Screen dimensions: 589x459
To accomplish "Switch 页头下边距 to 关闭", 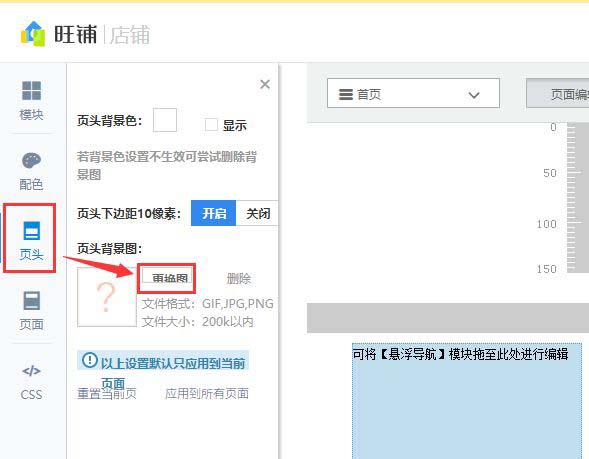I will tap(258, 213).
